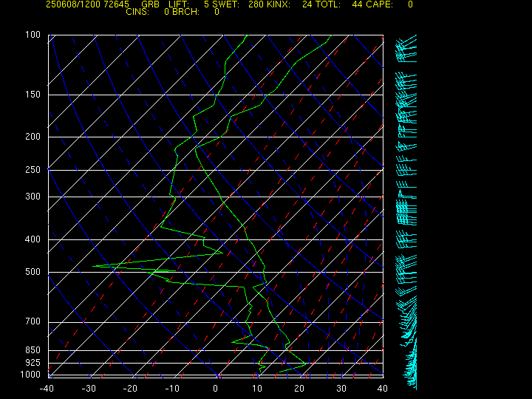The image size is (532, 399).
Task: Click the 850 pressure level label
Action: click(x=33, y=349)
